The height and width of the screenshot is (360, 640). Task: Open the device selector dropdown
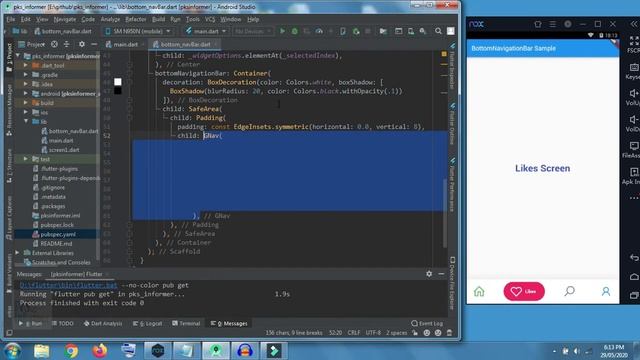click(138, 31)
